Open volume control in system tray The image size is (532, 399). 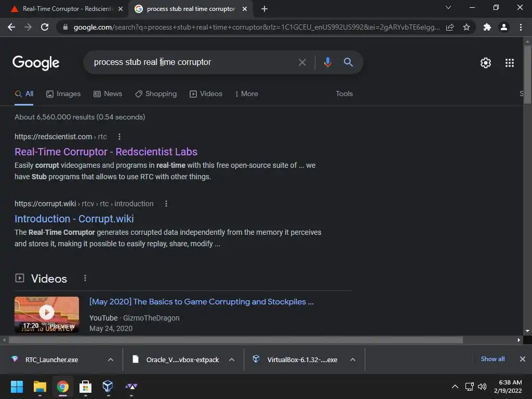point(482,387)
